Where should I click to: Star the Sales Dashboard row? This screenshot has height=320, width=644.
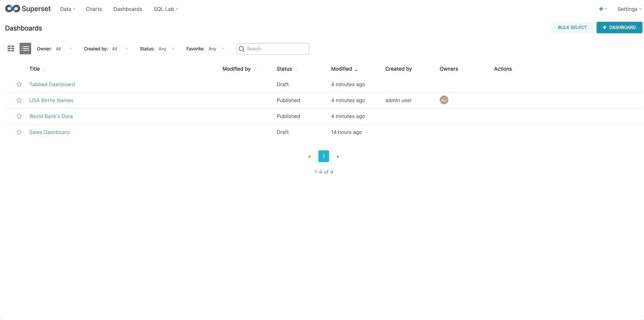19,132
